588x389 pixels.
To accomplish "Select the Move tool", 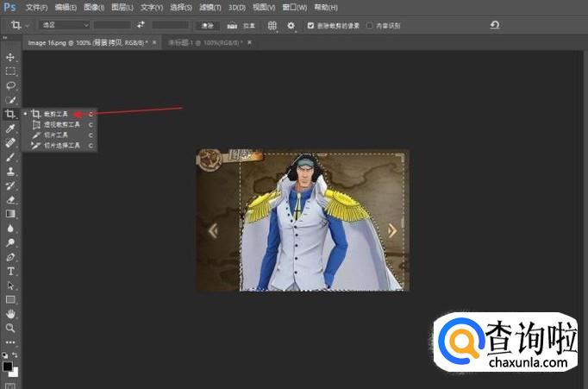I will coord(11,58).
